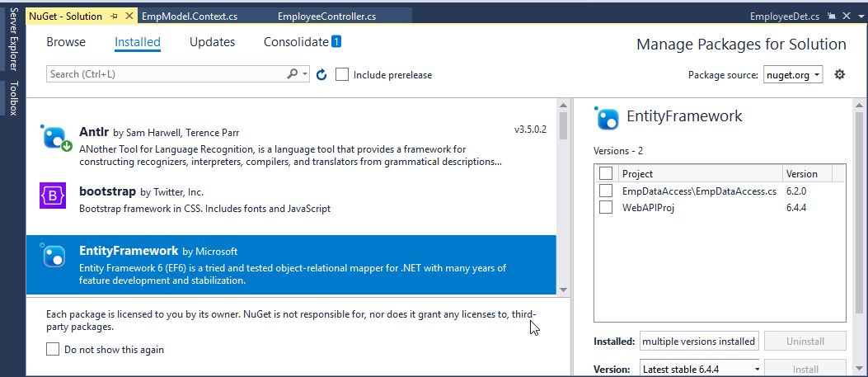Click details pane scrollbar up arrow
The image size is (868, 377).
[x=859, y=106]
